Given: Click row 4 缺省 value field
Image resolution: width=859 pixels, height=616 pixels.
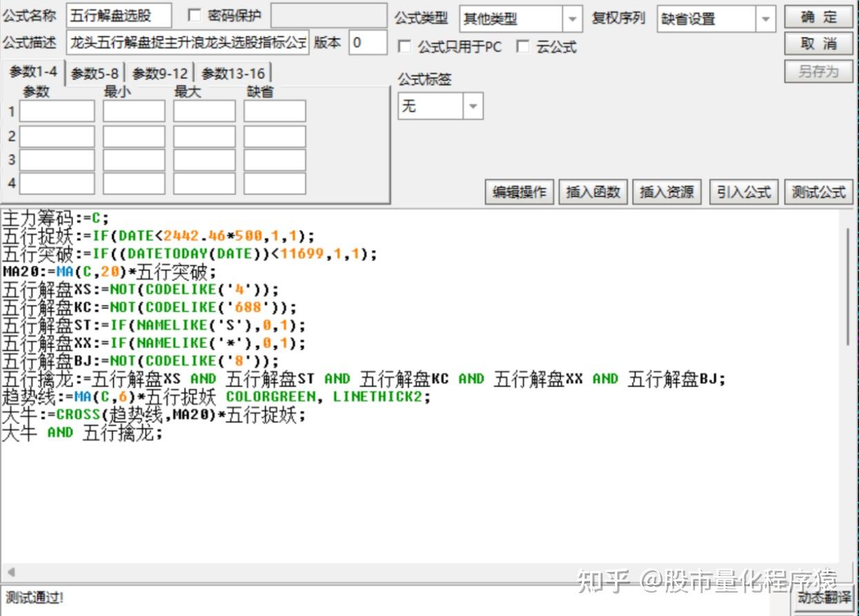Looking at the screenshot, I should [x=274, y=183].
